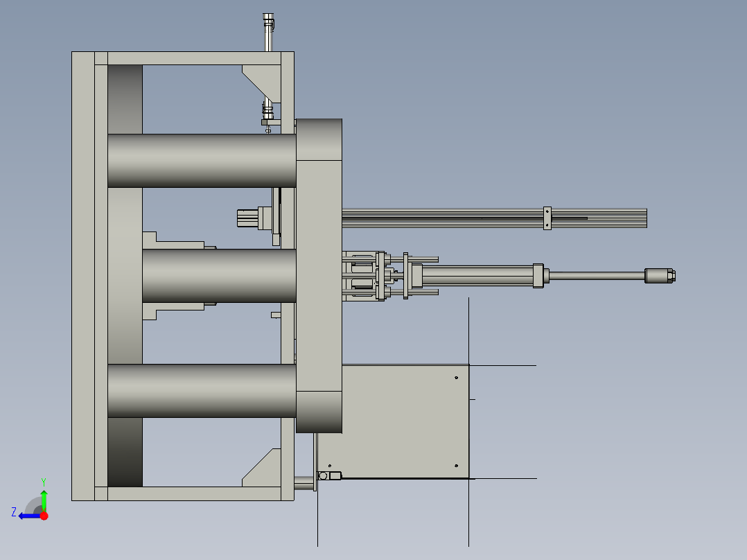The image size is (747, 560).
Task: Select the thick vertical moving platen block
Action: 319,276
